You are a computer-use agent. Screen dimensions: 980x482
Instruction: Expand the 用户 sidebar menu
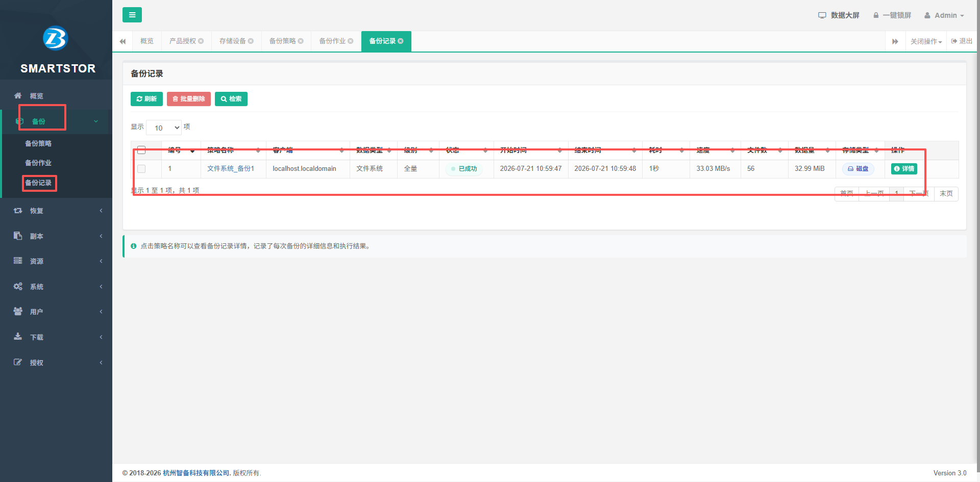[x=56, y=312]
